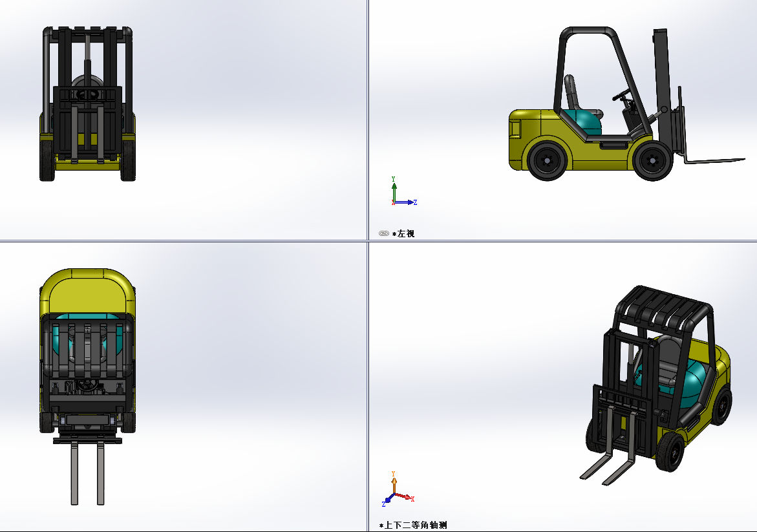Viewport: 757px width, 532px height.
Task: Select the right fork in the top view
Action: pyautogui.click(x=100, y=474)
